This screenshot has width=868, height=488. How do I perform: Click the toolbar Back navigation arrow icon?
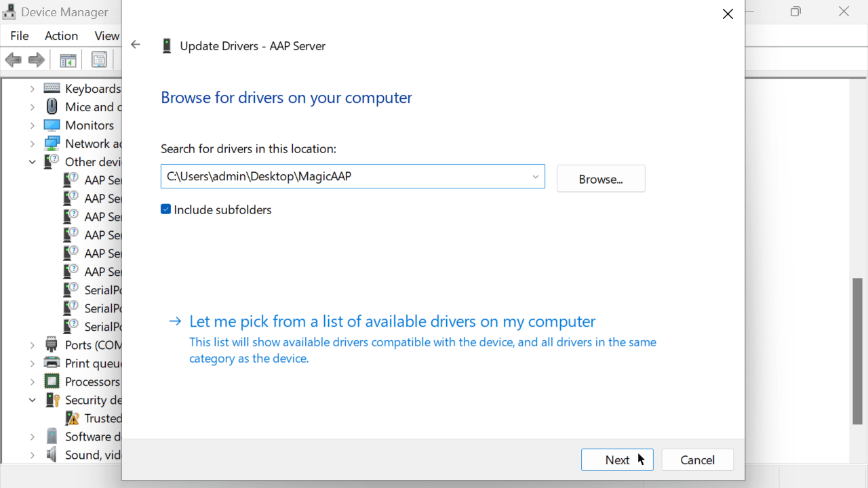tap(13, 60)
